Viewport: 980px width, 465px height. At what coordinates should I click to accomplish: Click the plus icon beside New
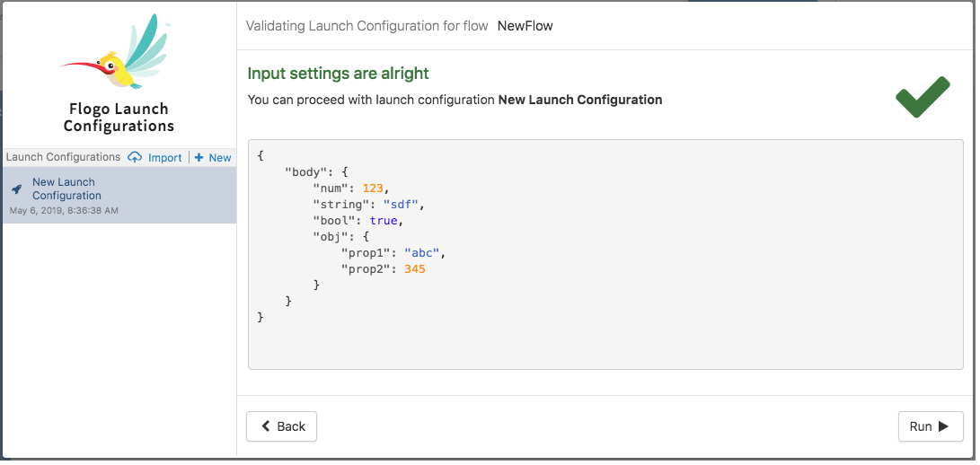coord(199,157)
